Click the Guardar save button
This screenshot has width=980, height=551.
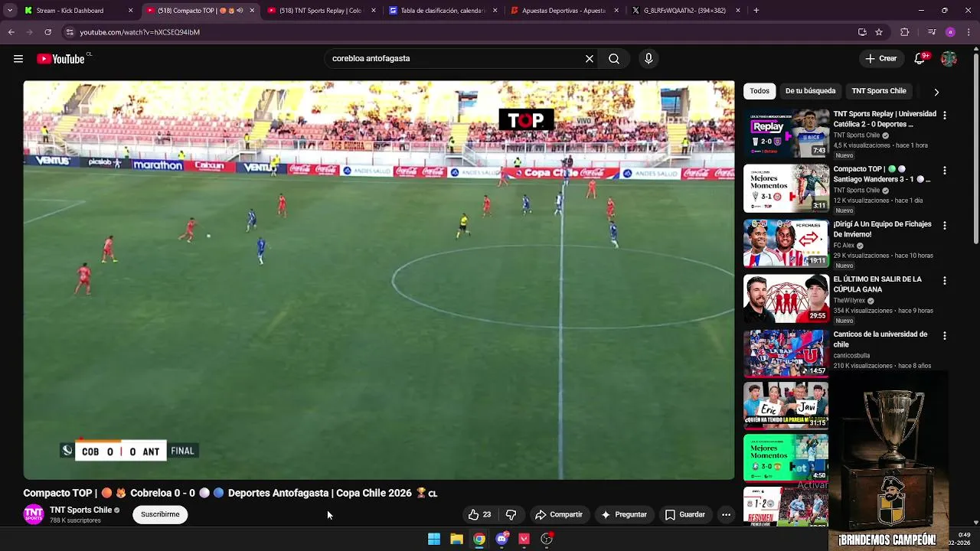[x=685, y=514]
